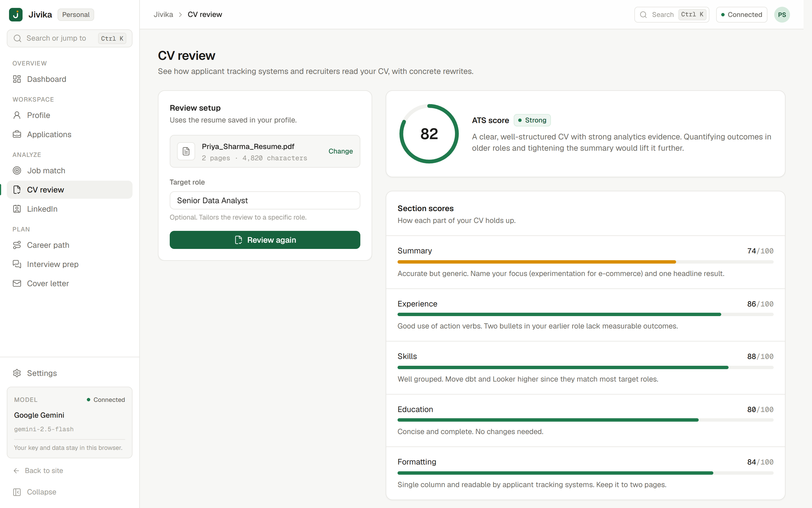The width and height of the screenshot is (812, 508).
Task: Click the sidebar model Connected status
Action: (106, 399)
